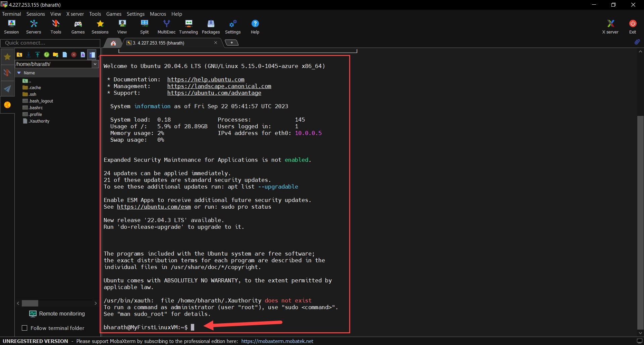The height and width of the screenshot is (345, 644).
Task: Toggle Name column sort arrow
Action: [19, 73]
